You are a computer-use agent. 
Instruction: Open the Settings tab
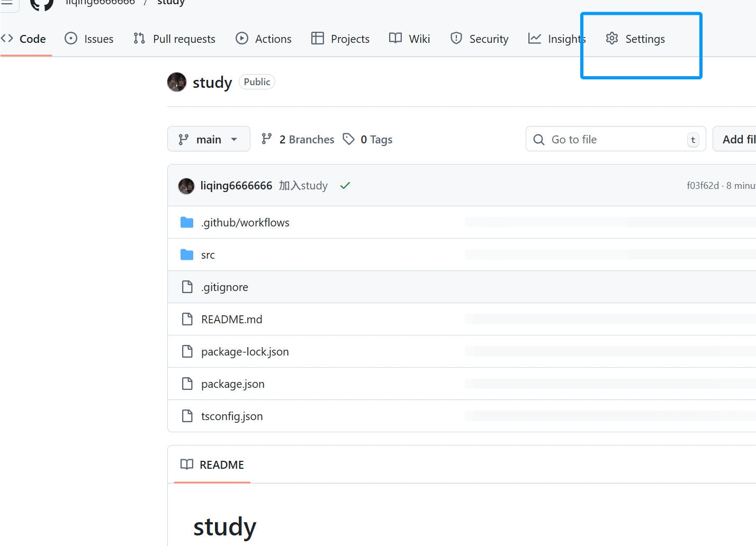(x=635, y=39)
